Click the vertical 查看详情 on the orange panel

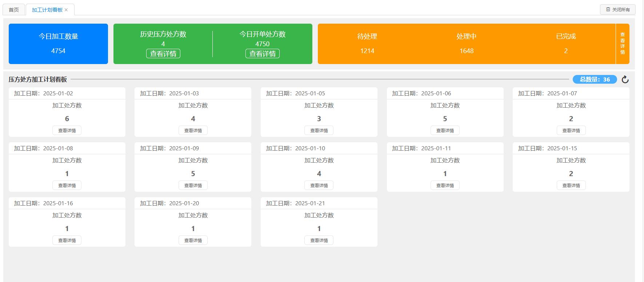click(623, 44)
